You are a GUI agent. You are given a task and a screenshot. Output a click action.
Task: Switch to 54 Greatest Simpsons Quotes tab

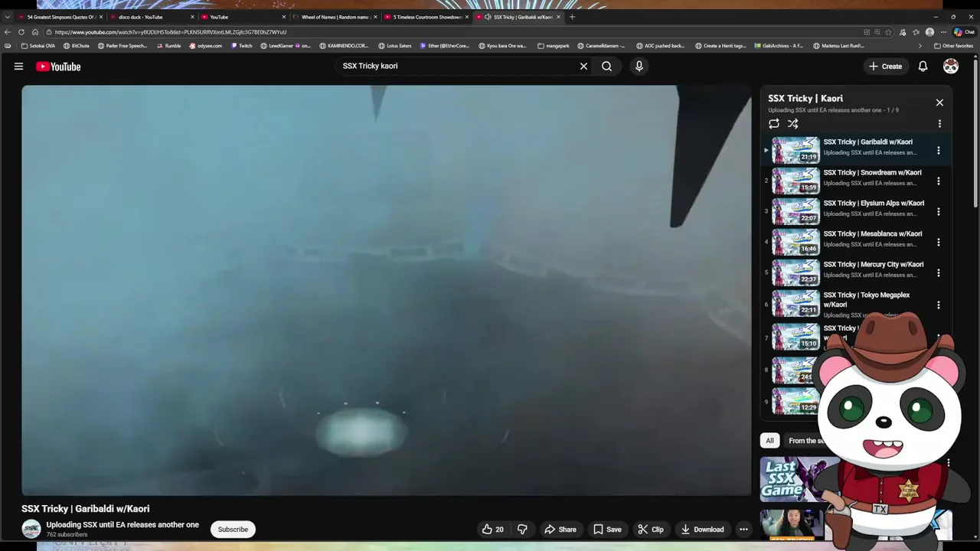(60, 17)
